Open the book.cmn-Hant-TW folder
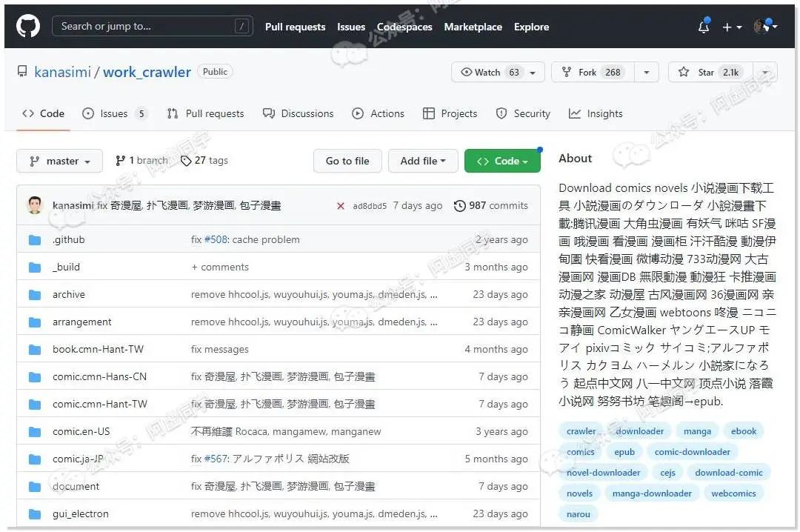 click(x=98, y=349)
